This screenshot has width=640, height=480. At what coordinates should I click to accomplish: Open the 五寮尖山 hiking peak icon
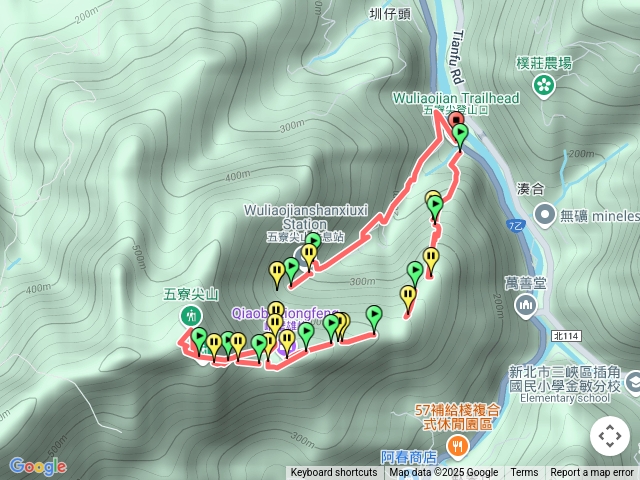(191, 316)
